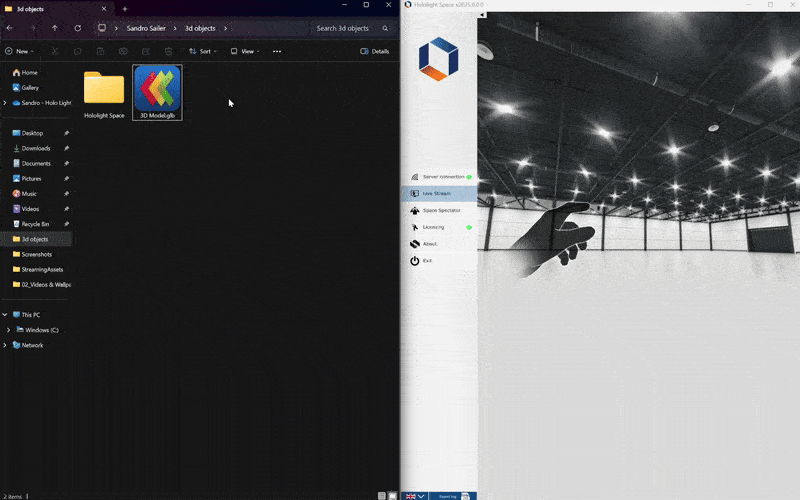Expand the chevron before Sandro Sailer breadcrumb
Viewport: 800px width, 500px height.
coord(116,28)
